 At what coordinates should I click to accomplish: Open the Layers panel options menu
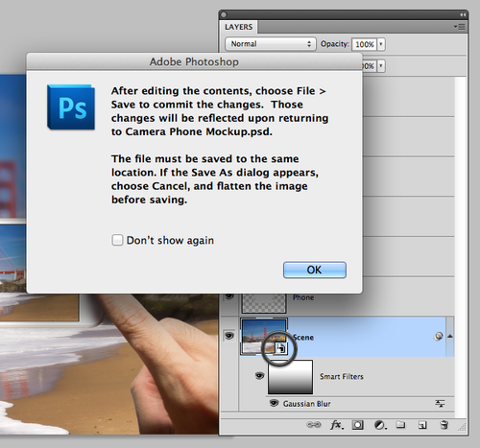pyautogui.click(x=460, y=27)
